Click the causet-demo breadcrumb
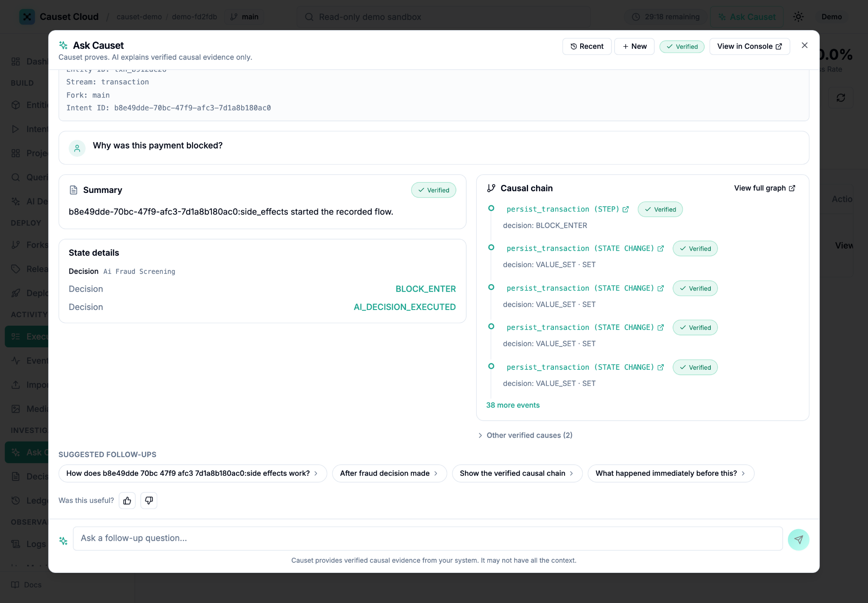 tap(139, 17)
